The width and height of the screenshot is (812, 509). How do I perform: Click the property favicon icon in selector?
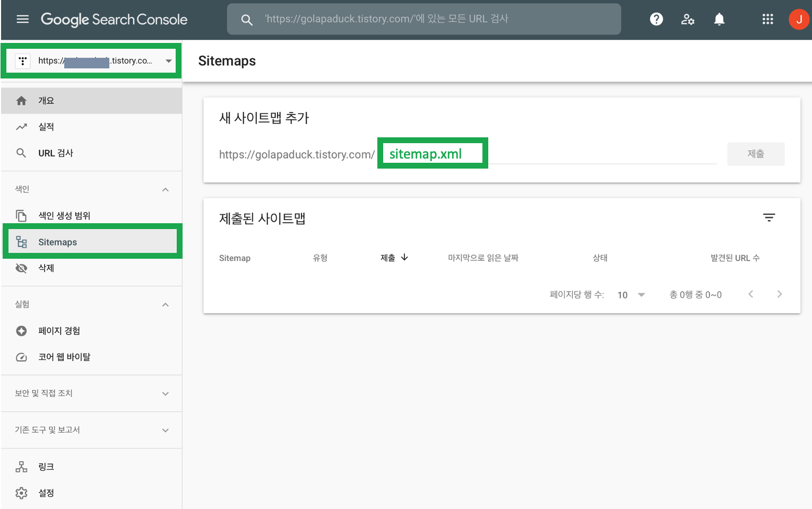coord(22,61)
